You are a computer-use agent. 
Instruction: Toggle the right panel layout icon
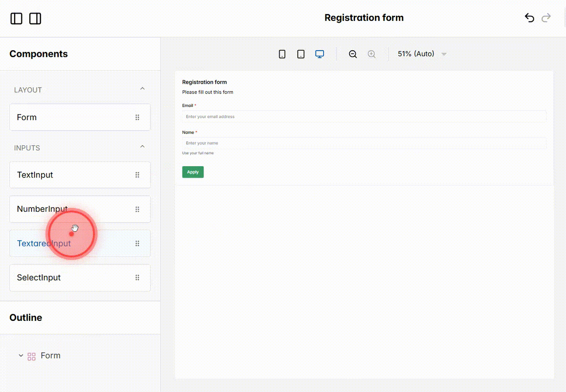[x=35, y=18]
